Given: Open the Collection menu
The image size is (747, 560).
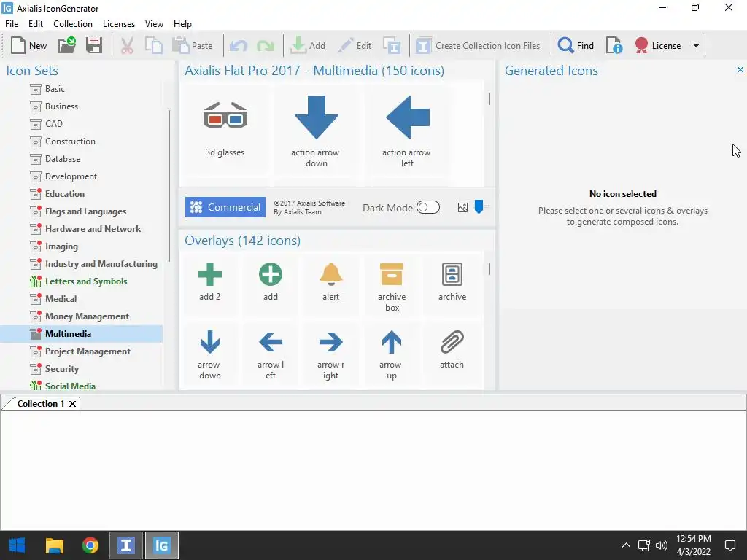Looking at the screenshot, I should 73,24.
